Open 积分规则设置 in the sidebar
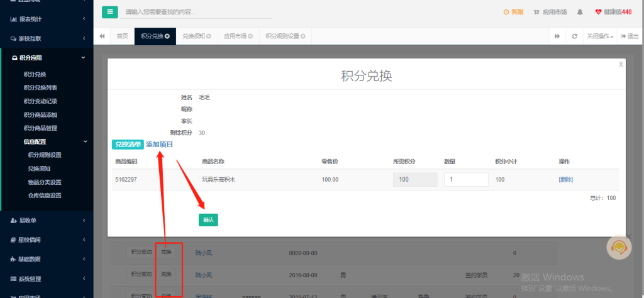 (45, 155)
